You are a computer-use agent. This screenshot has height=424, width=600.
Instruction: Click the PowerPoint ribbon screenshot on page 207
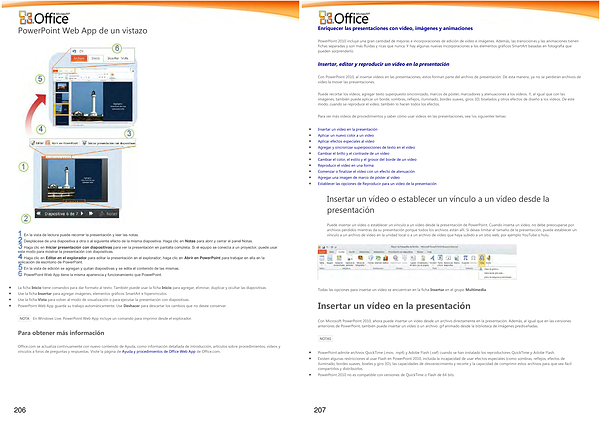pyautogui.click(x=417, y=262)
